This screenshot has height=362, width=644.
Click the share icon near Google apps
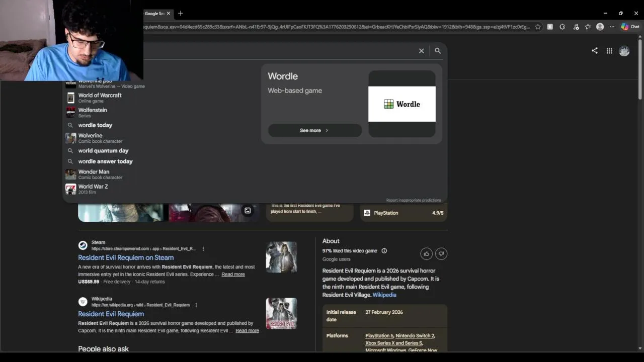[x=595, y=51]
